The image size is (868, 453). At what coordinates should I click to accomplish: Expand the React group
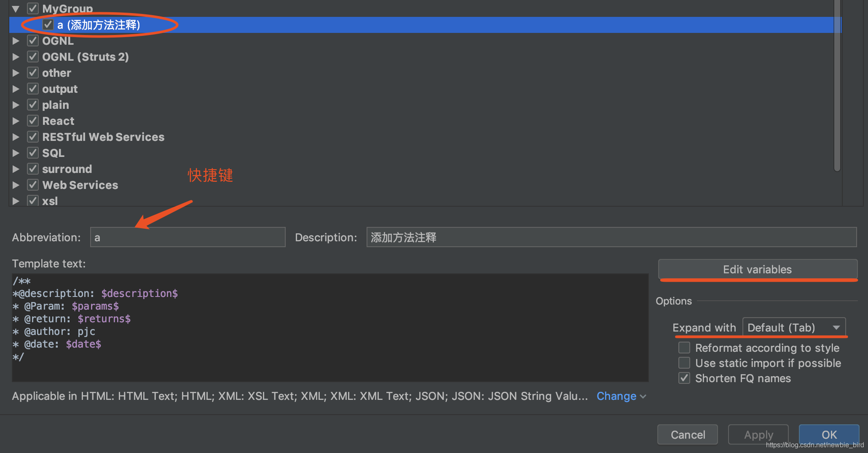pyautogui.click(x=16, y=121)
